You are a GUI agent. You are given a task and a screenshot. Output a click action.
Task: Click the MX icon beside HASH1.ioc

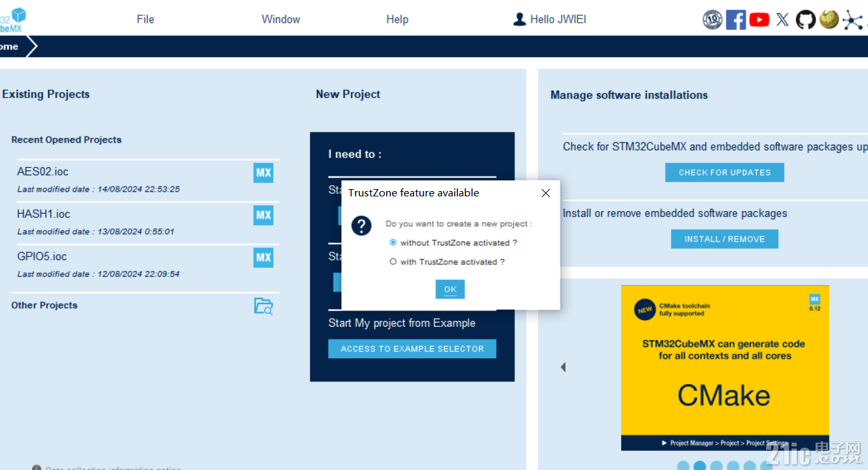tap(264, 215)
